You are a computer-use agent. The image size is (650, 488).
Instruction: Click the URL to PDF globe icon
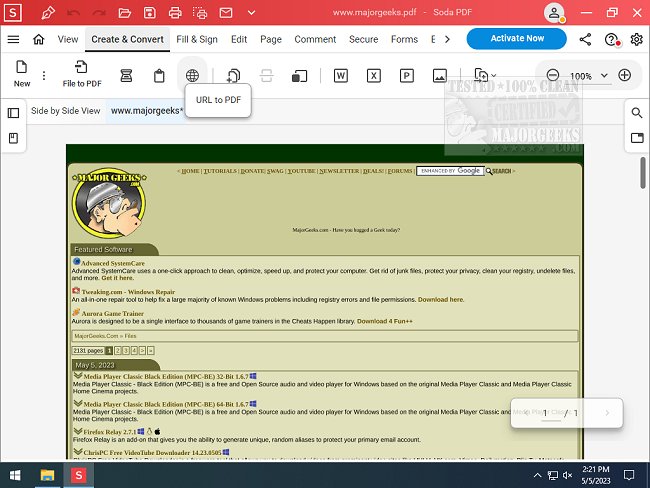coord(192,75)
